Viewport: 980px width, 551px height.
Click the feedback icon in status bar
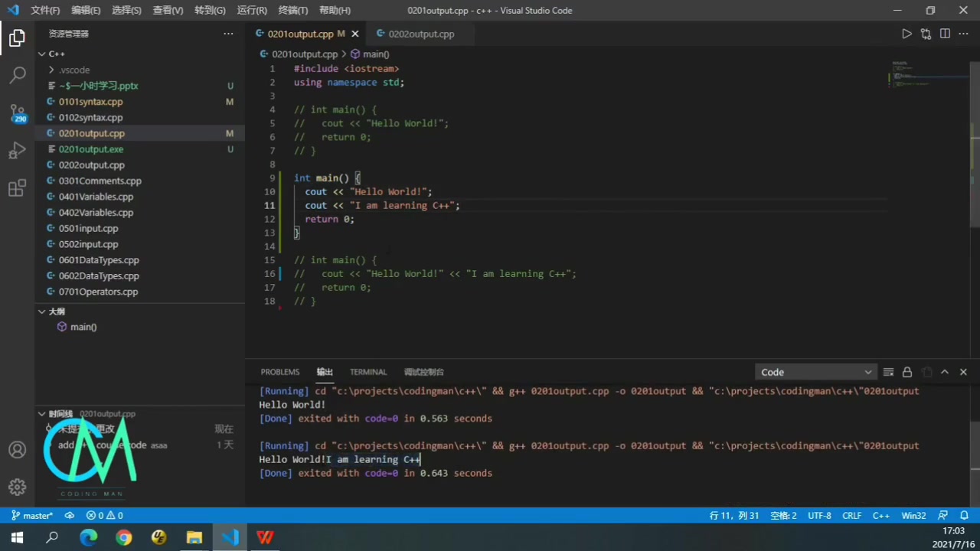[942, 516]
